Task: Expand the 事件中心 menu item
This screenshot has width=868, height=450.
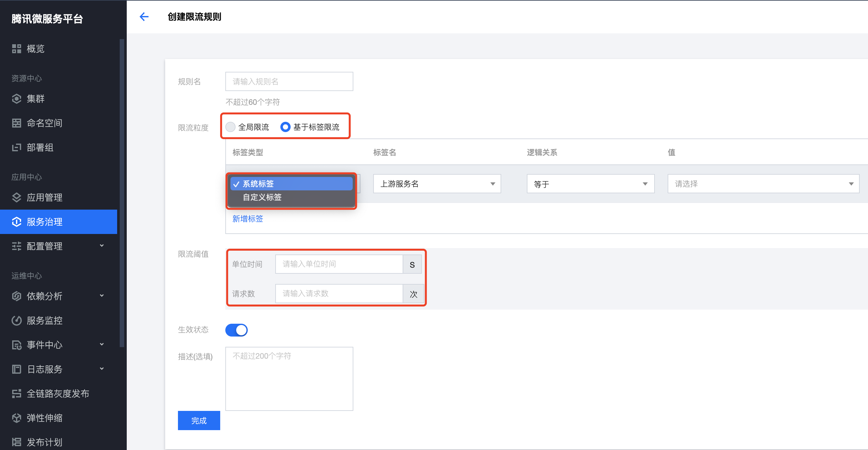Action: coord(45,345)
